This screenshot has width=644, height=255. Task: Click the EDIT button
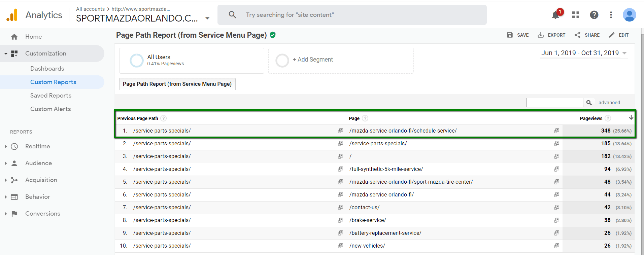pos(619,35)
